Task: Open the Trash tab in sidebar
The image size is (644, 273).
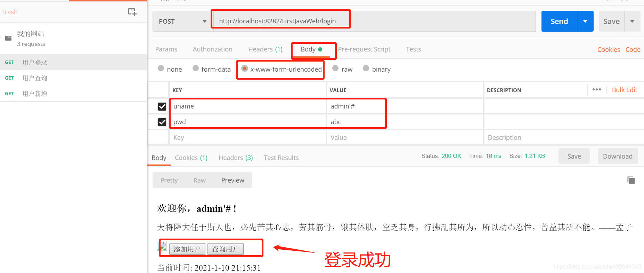Action: (x=9, y=12)
